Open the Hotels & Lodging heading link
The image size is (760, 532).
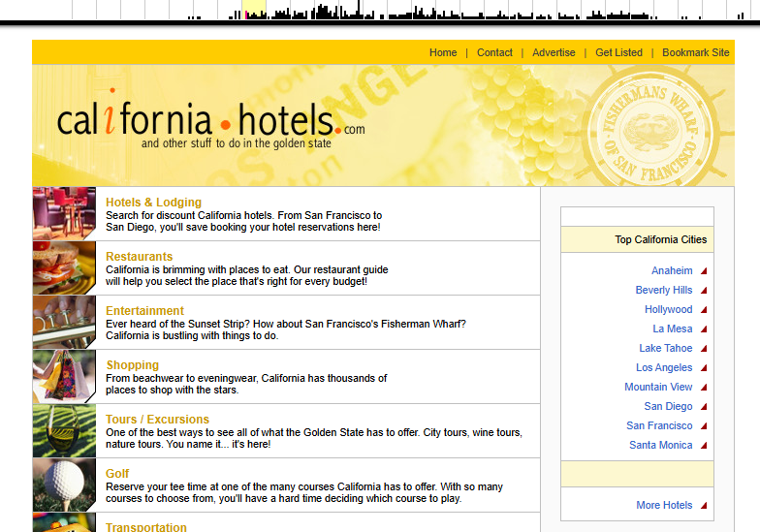153,202
